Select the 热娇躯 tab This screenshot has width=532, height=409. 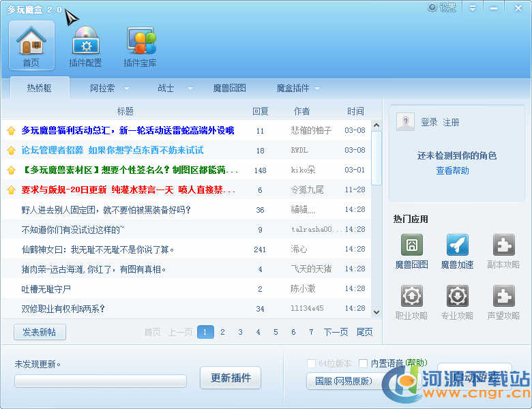(40, 88)
